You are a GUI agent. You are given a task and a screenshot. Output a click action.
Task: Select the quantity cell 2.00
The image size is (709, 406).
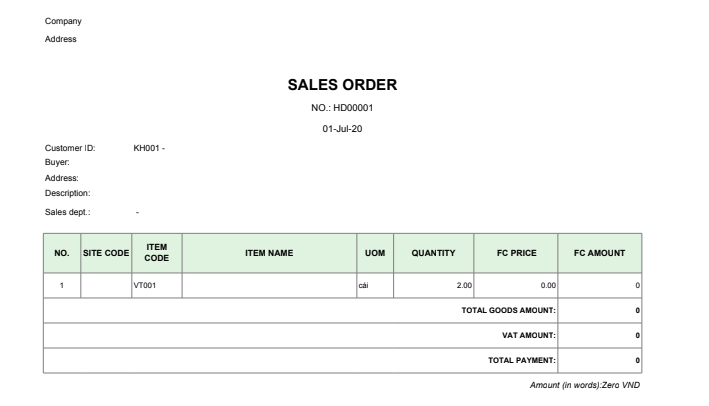433,285
